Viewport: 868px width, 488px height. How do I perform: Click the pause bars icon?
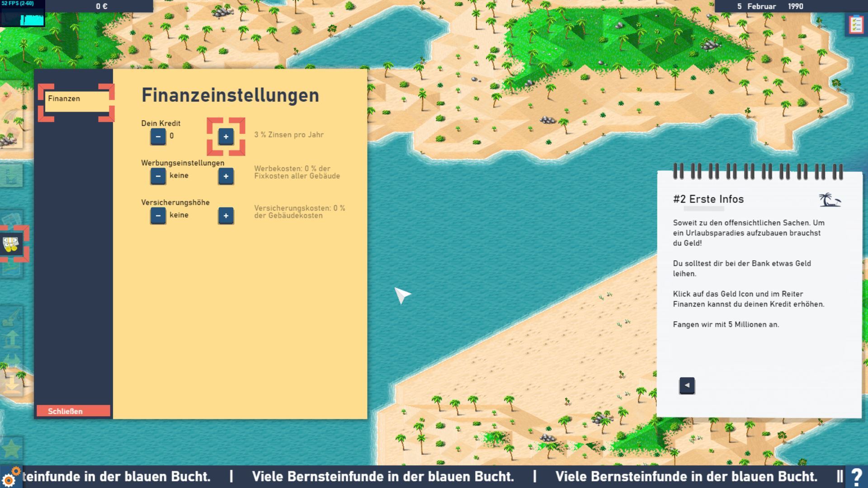[x=840, y=477]
